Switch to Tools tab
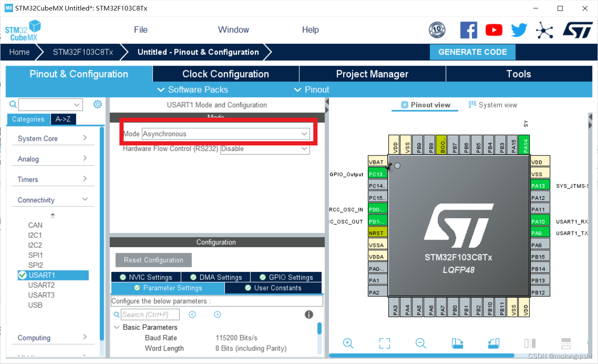598x364 pixels. pos(519,74)
